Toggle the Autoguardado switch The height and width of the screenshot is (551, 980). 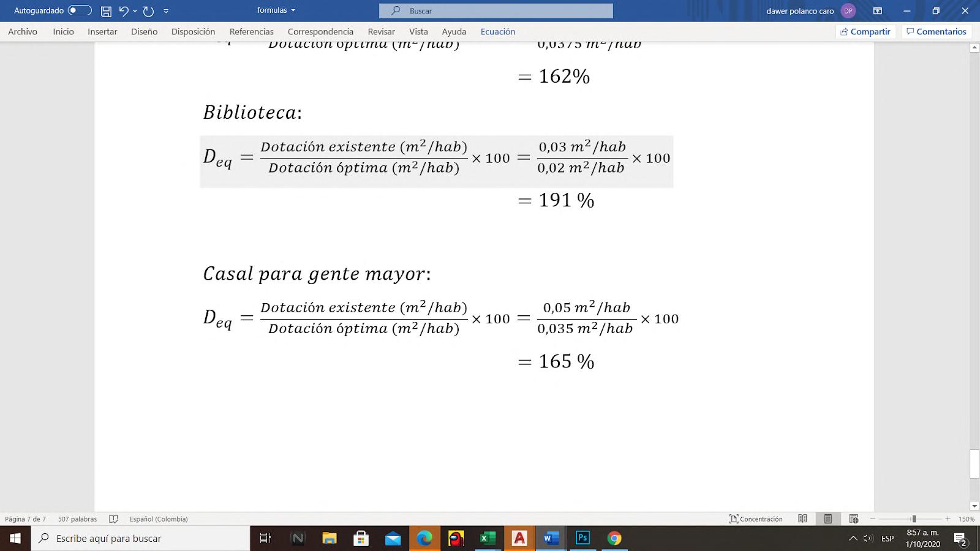pyautogui.click(x=80, y=10)
